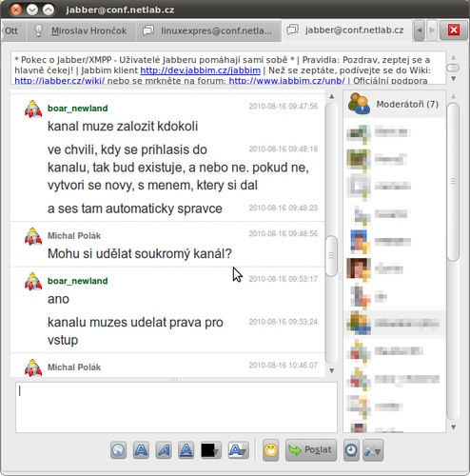
Task: Click the message input text box
Action: click(176, 407)
